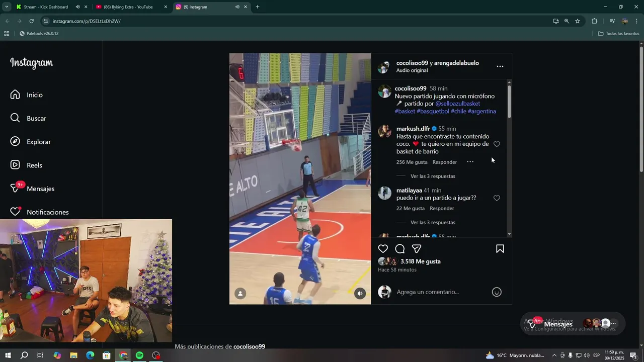Like markush.dlfr's comment
This screenshot has height=362, width=644.
[x=497, y=144]
